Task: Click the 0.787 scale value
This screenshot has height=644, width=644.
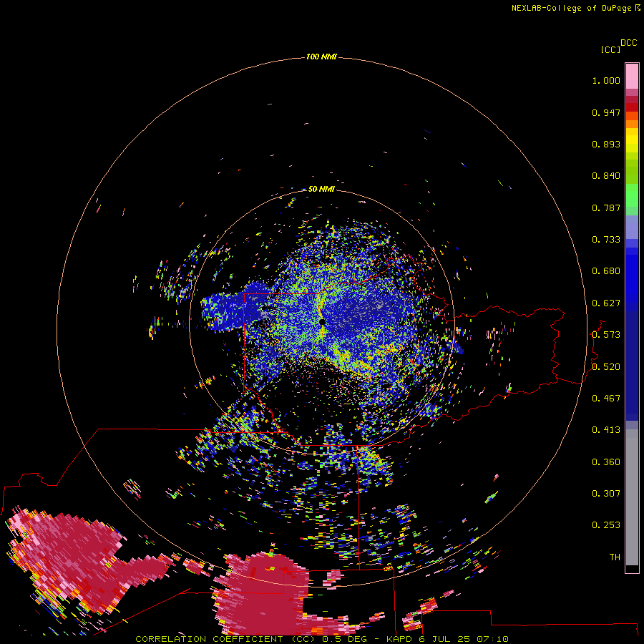Action: tap(606, 208)
